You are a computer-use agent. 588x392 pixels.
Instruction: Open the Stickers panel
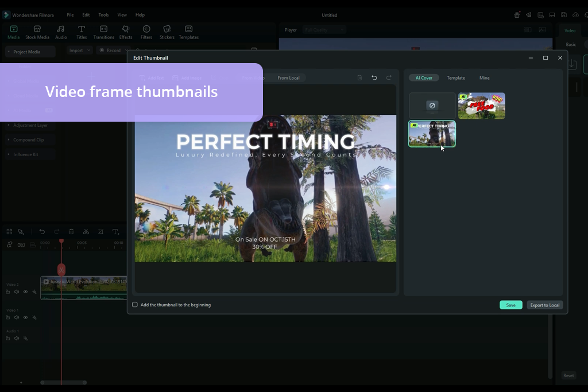[167, 32]
